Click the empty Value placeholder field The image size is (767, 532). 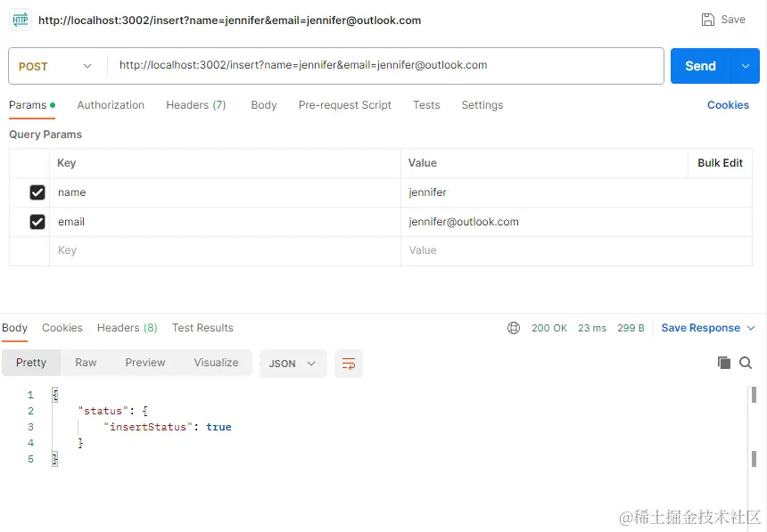click(x=576, y=250)
